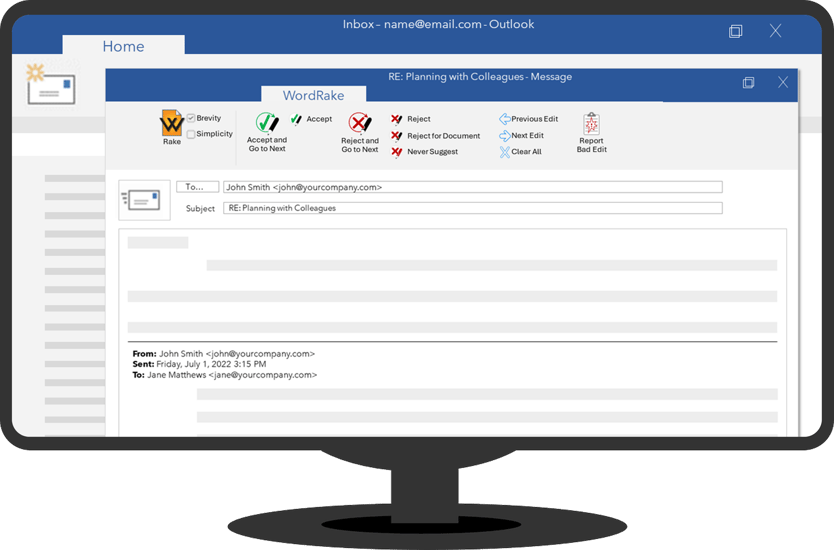Viewport: 834px width, 550px height.
Task: Close the Outlook main window
Action: 775,30
